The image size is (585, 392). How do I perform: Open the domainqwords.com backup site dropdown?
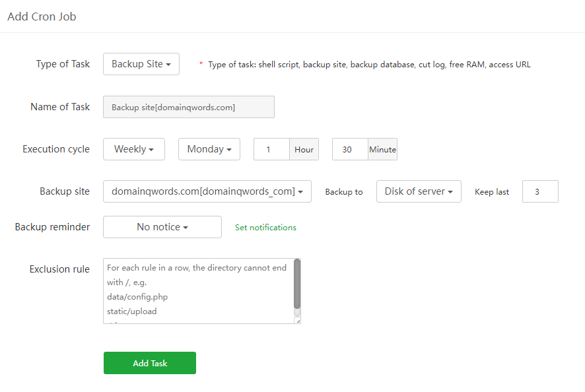coord(207,191)
